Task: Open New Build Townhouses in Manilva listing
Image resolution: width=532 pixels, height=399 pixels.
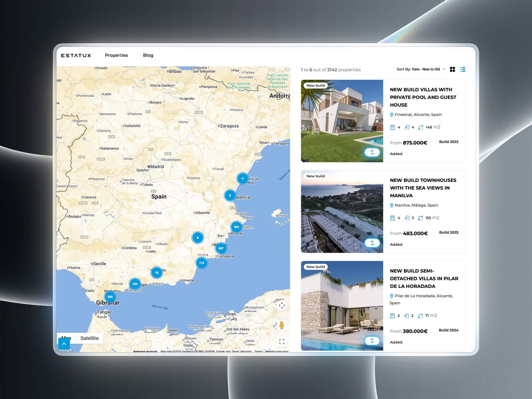Action: (423, 188)
